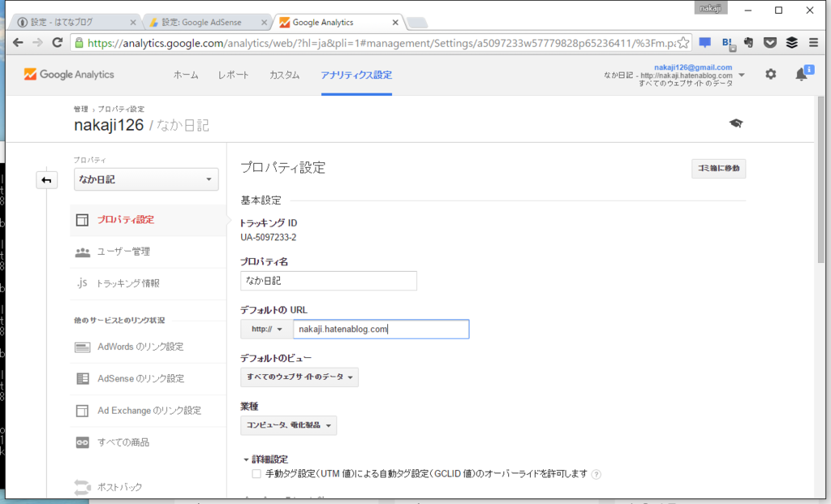Click the tracking ID UA-5097233-2 text
Image resolution: width=831 pixels, height=504 pixels.
click(x=268, y=238)
